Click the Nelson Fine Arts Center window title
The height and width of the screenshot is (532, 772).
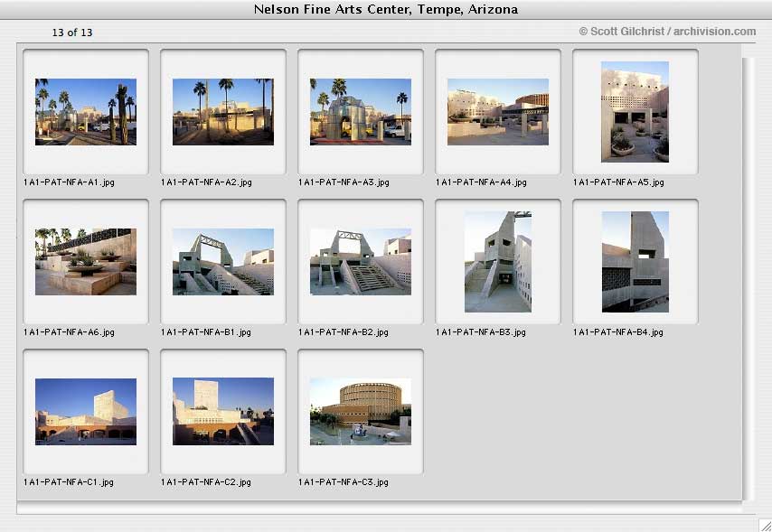pyautogui.click(x=386, y=9)
